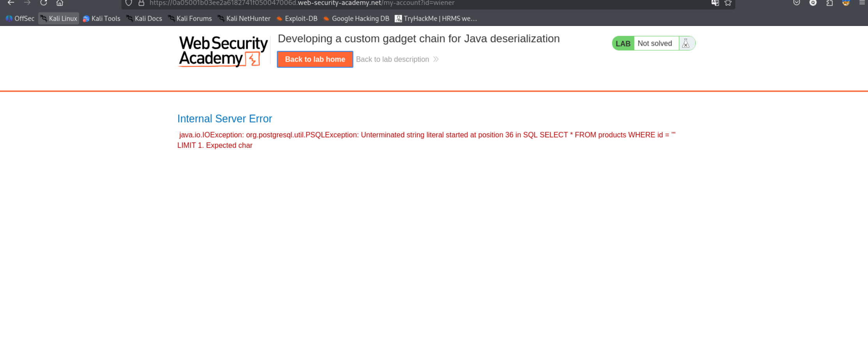The height and width of the screenshot is (355, 868).
Task: Open the OffSec bookmark
Action: [x=20, y=18]
